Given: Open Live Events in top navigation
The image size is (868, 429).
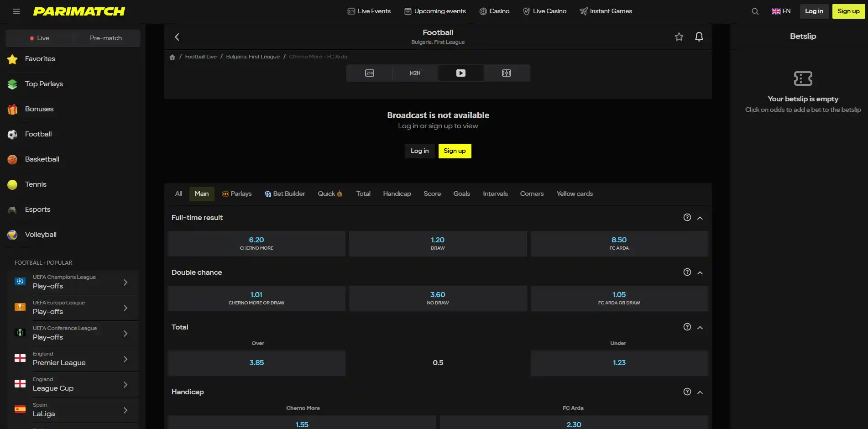Looking at the screenshot, I should tap(369, 11).
